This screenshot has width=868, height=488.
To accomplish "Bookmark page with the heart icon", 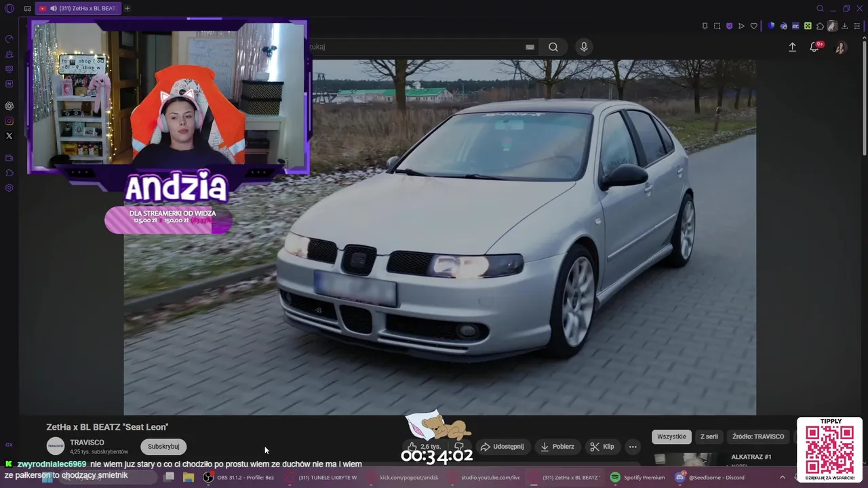I will coord(753,26).
